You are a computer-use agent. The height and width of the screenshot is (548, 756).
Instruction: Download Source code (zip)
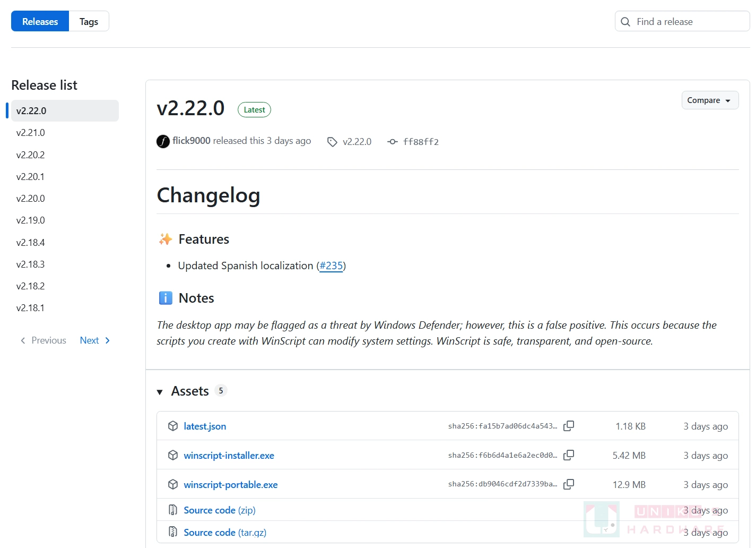220,510
